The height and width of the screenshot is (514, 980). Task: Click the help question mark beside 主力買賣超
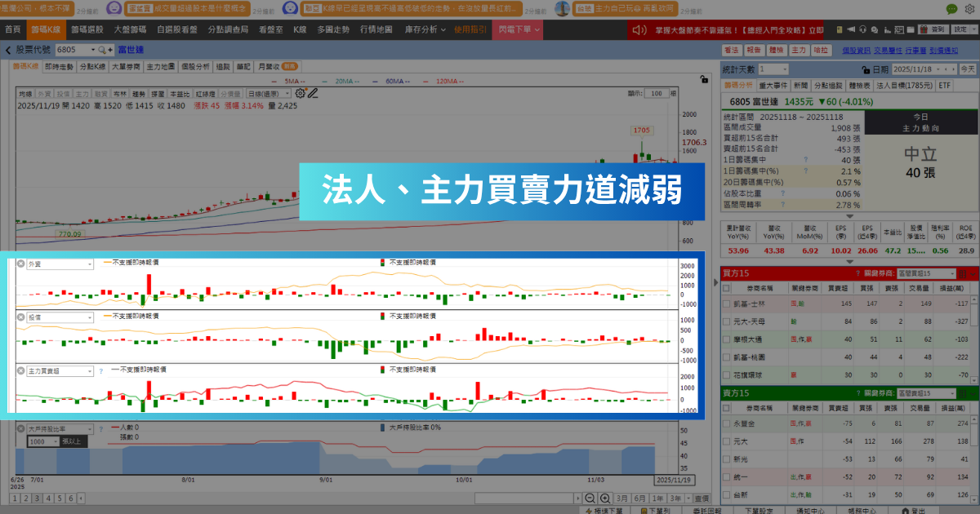100,370
